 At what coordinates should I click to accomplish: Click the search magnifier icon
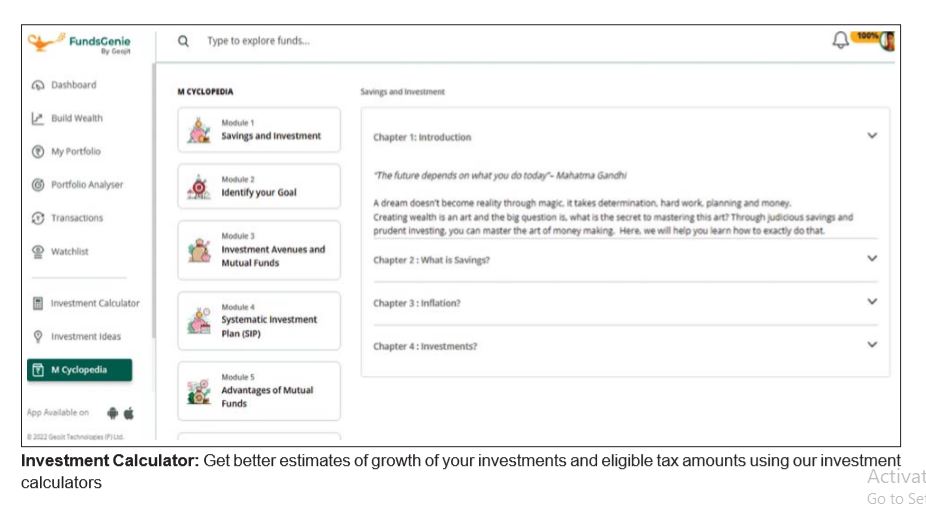coord(183,41)
